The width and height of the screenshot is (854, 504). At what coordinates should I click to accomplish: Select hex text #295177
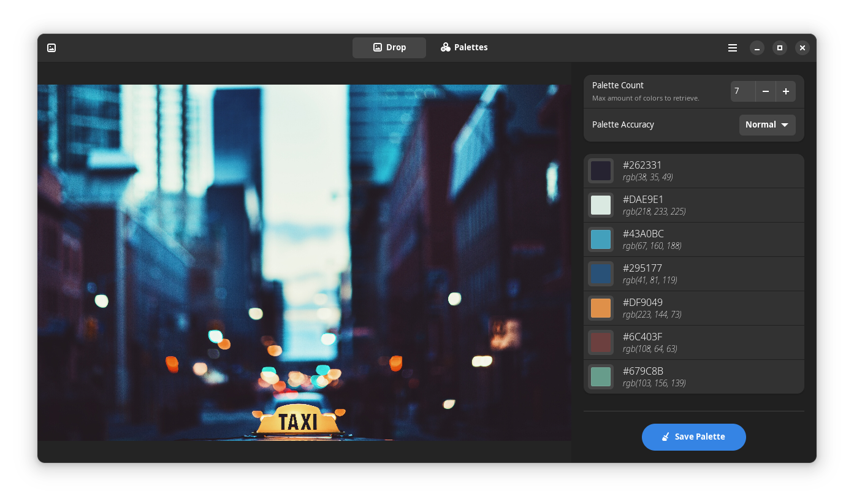(642, 269)
